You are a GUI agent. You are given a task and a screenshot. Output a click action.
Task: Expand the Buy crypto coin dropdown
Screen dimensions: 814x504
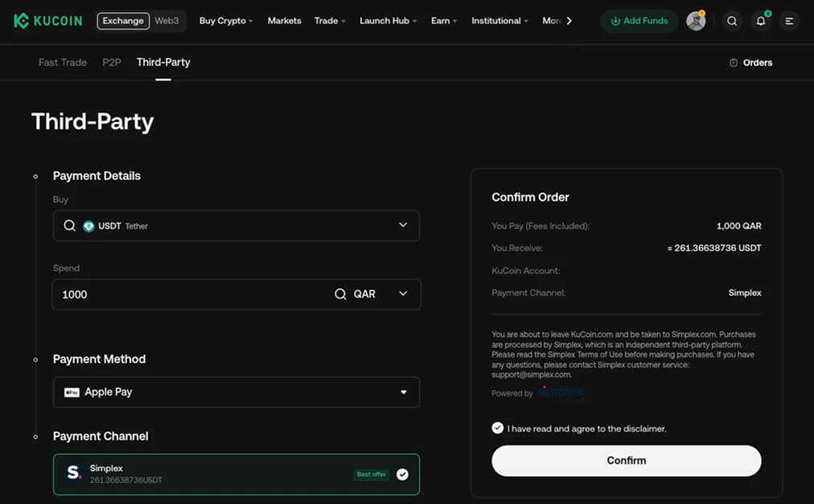403,225
